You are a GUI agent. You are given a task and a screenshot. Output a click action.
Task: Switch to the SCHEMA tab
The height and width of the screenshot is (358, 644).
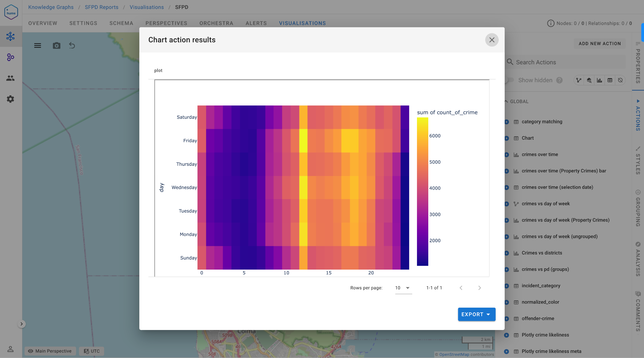click(121, 23)
